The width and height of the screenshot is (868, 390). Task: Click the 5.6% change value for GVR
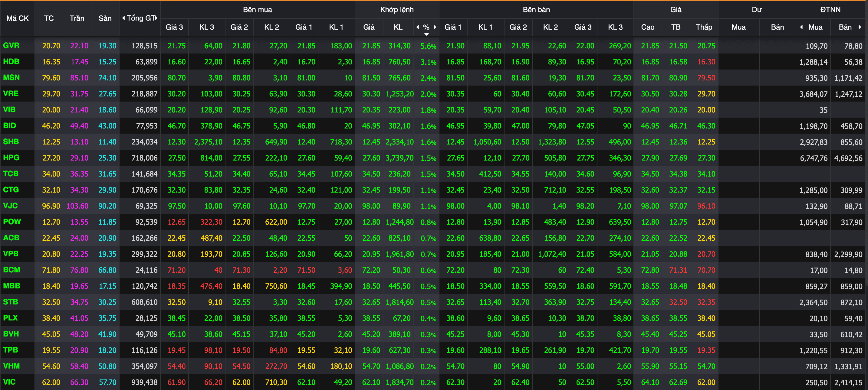click(428, 46)
